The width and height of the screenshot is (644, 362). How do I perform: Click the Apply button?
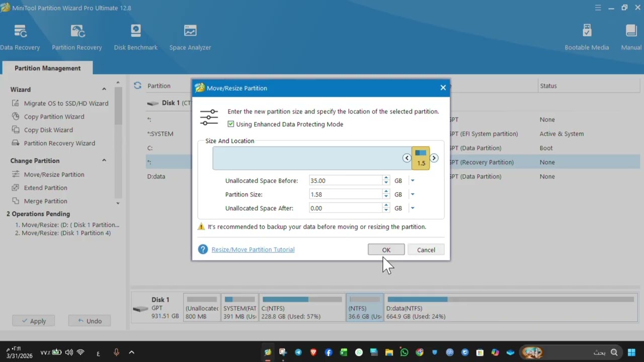point(34,321)
